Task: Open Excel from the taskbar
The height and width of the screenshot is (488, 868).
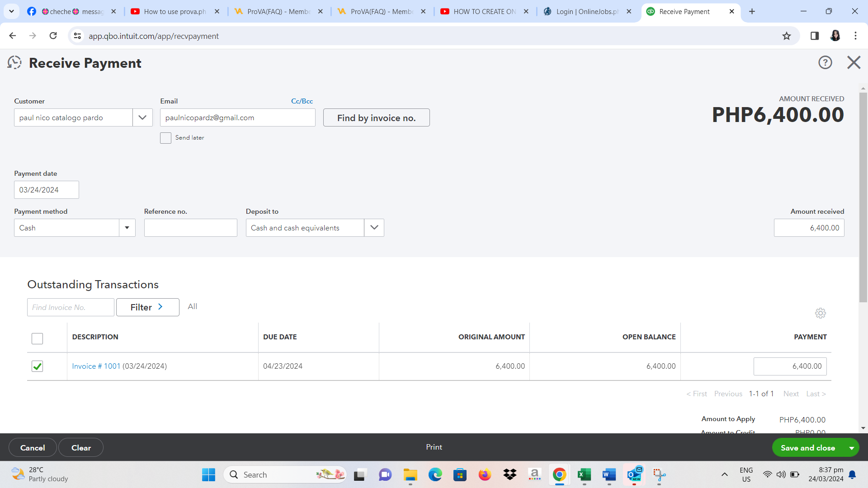Action: coord(584,474)
